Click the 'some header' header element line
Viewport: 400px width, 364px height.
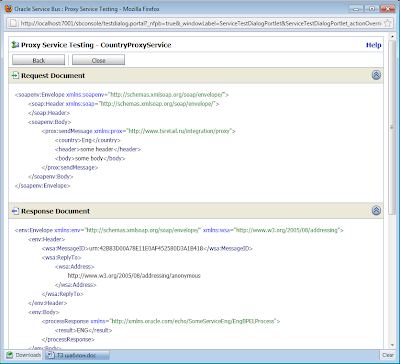point(98,149)
